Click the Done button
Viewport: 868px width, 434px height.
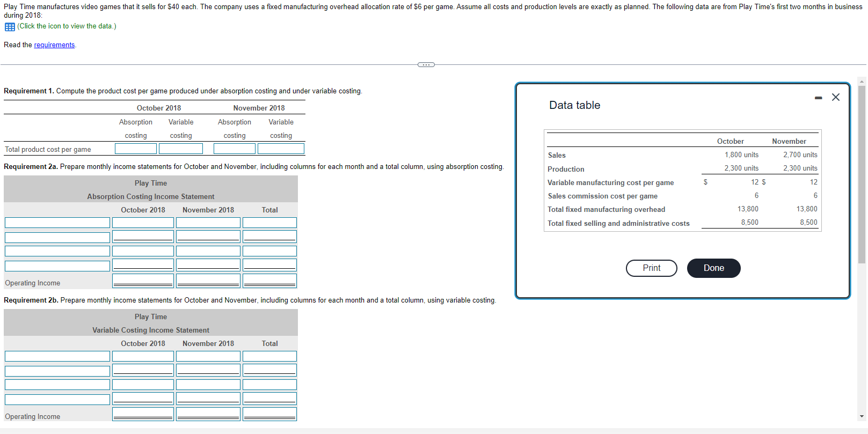pos(714,268)
